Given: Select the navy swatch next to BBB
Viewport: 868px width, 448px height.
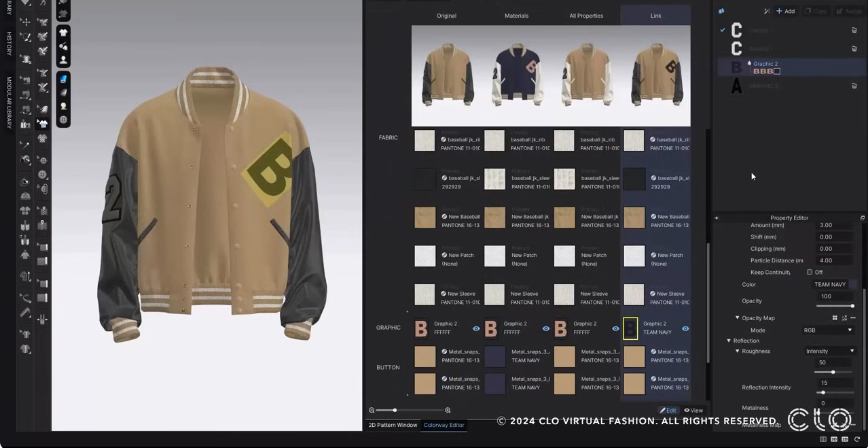Looking at the screenshot, I should tap(777, 71).
